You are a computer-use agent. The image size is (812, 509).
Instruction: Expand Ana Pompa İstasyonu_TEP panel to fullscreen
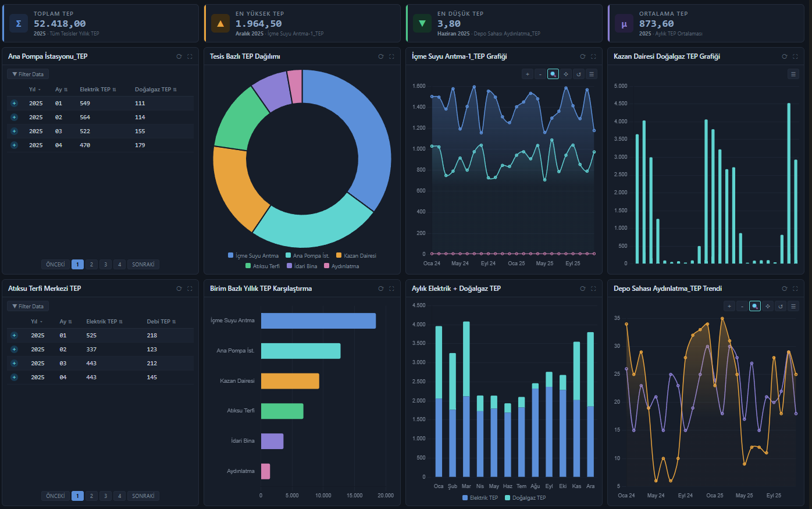coord(190,56)
